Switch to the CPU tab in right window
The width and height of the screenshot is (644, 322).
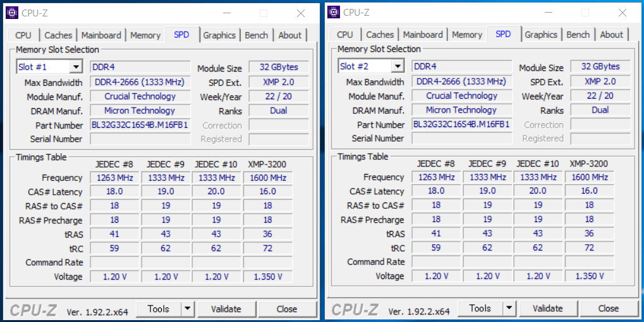tap(345, 35)
